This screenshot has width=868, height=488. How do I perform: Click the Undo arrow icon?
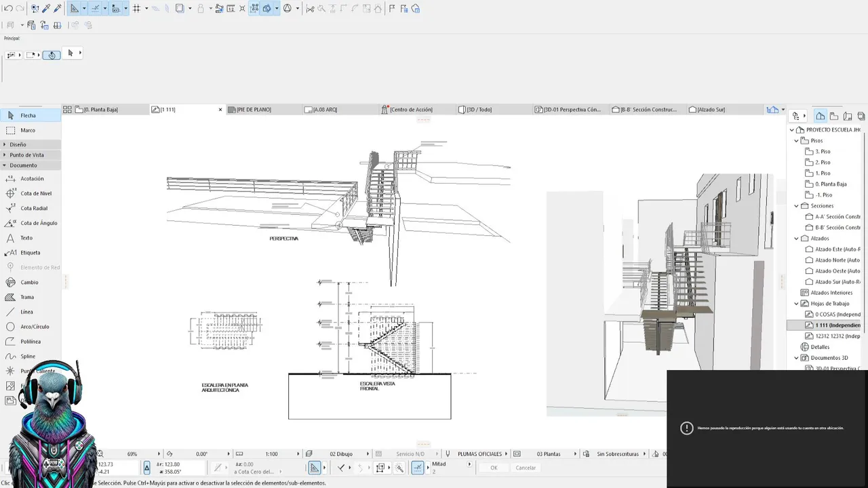point(8,9)
